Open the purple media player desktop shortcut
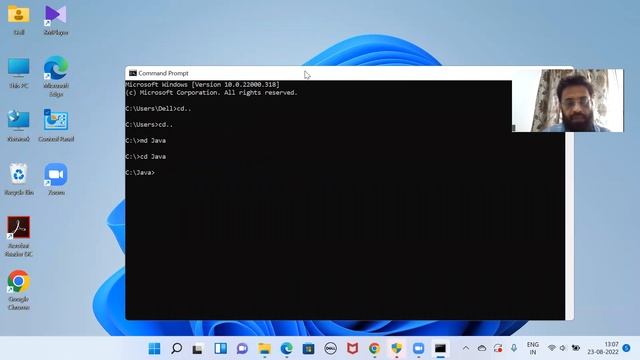 [x=56, y=20]
